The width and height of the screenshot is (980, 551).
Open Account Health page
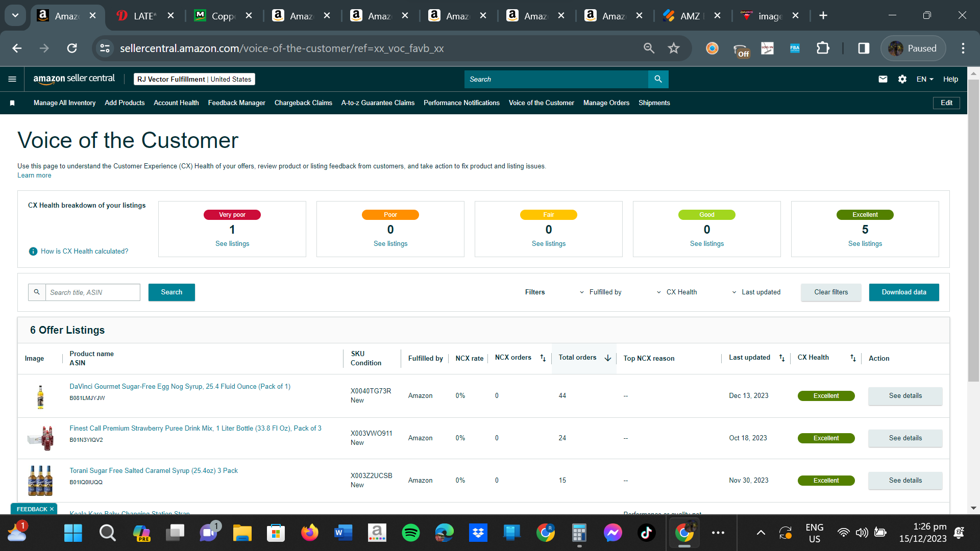point(176,103)
